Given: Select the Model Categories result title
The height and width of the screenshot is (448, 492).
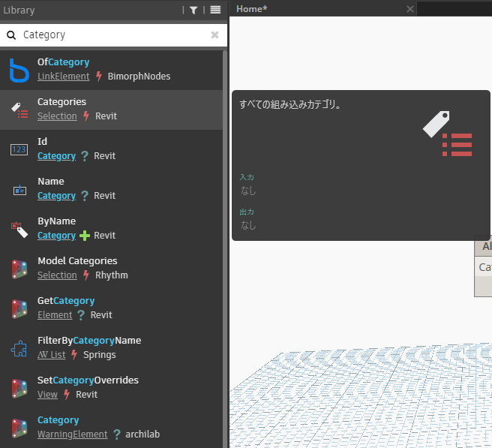Looking at the screenshot, I should click(x=77, y=261).
